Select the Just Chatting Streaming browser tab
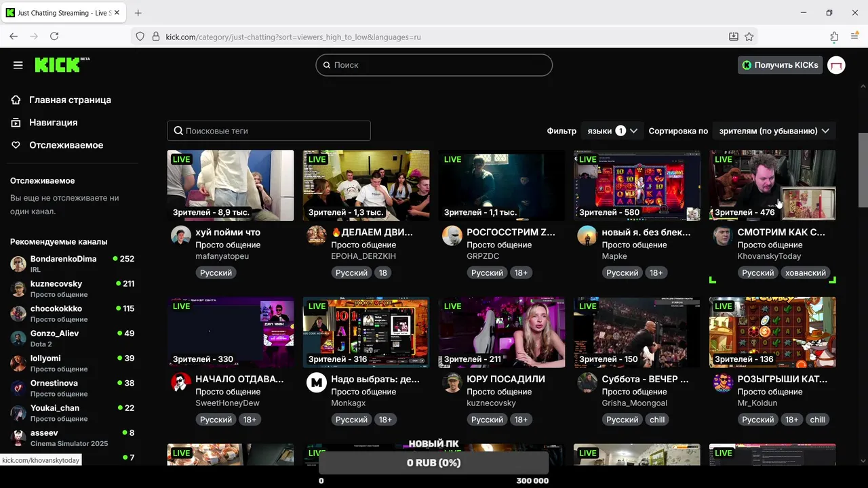868x488 pixels. (64, 13)
